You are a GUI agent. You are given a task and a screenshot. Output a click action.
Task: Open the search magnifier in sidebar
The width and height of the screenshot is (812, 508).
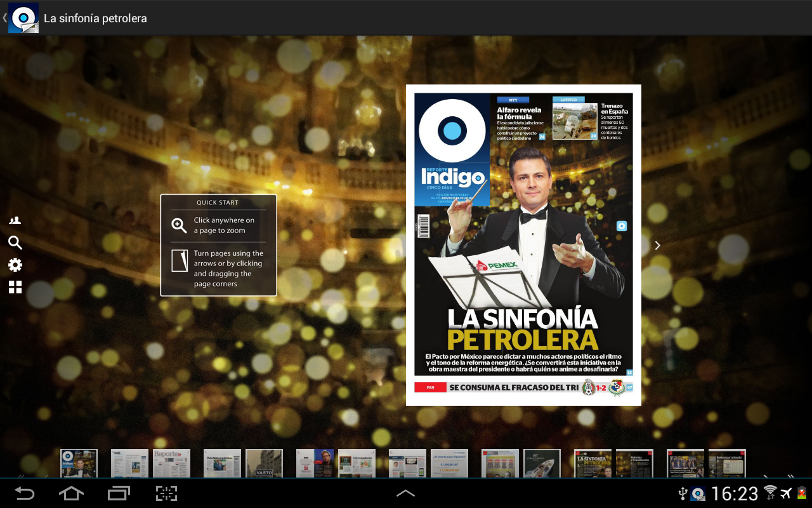15,243
